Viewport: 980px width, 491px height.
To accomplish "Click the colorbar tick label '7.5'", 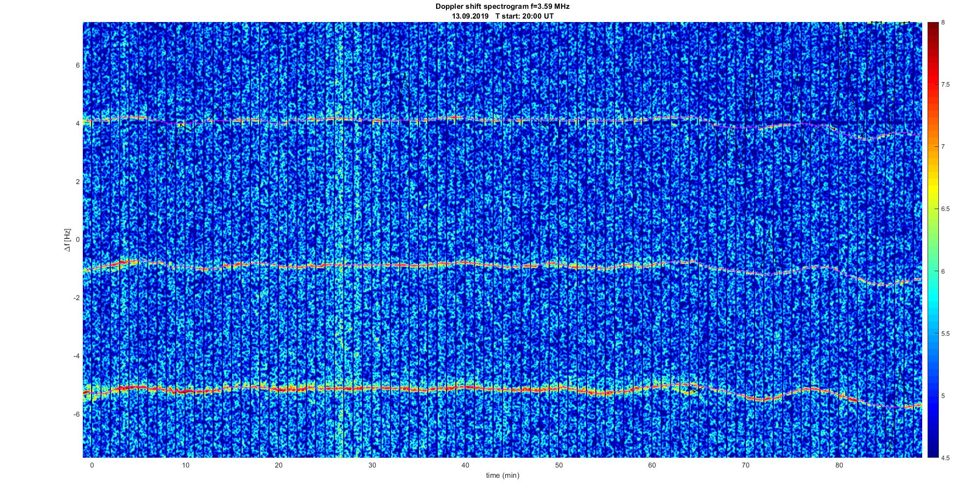I will coord(946,85).
